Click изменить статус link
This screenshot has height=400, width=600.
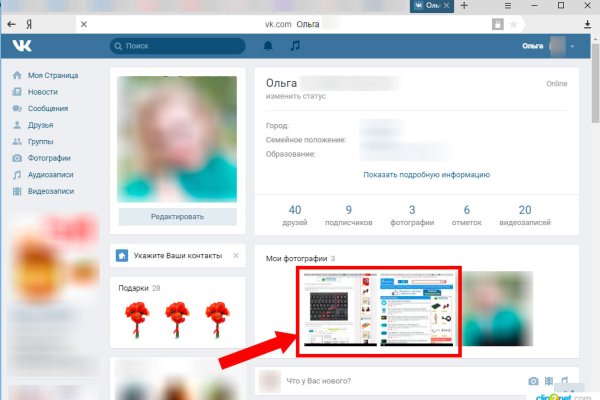[x=294, y=95]
